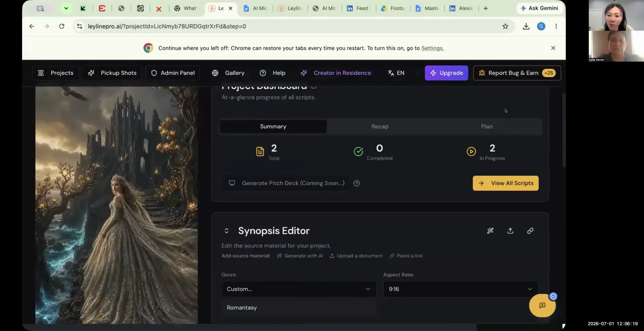Click the Romantasy genre text field

[x=299, y=308]
